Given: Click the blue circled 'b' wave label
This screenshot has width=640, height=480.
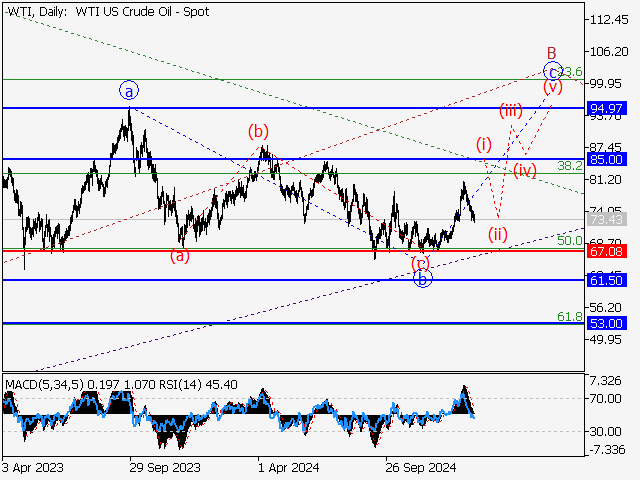Looking at the screenshot, I should click(423, 280).
